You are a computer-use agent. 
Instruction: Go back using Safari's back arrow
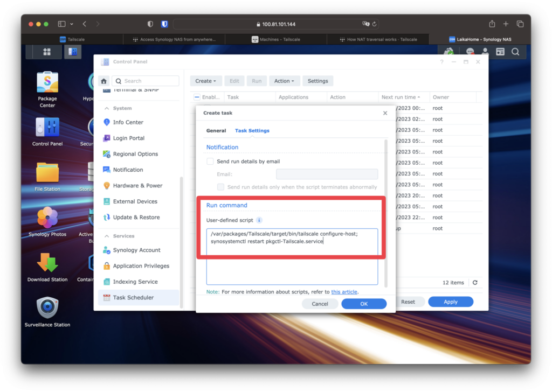tap(85, 24)
